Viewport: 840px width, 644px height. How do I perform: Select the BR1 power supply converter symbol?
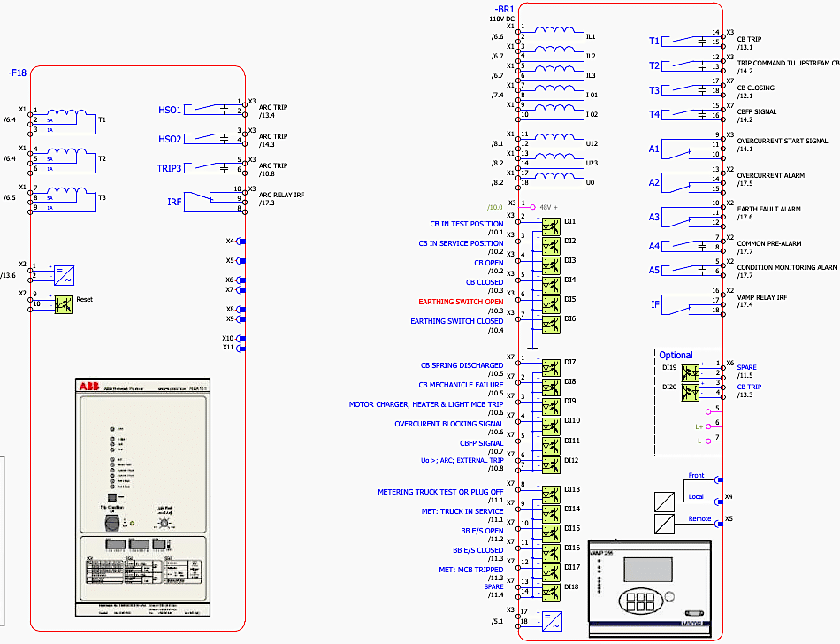pyautogui.click(x=552, y=622)
